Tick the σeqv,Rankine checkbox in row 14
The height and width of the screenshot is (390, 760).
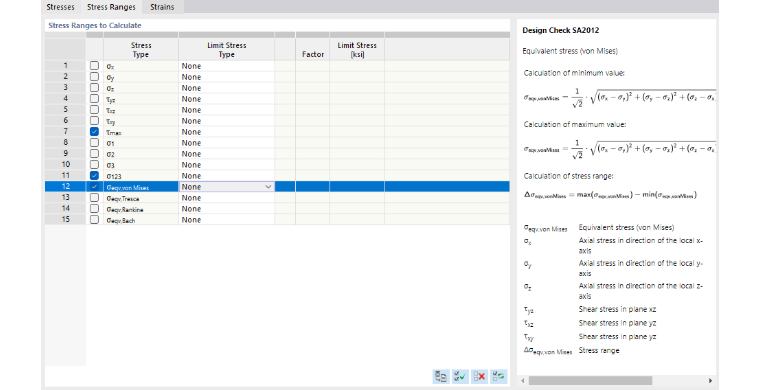point(94,209)
